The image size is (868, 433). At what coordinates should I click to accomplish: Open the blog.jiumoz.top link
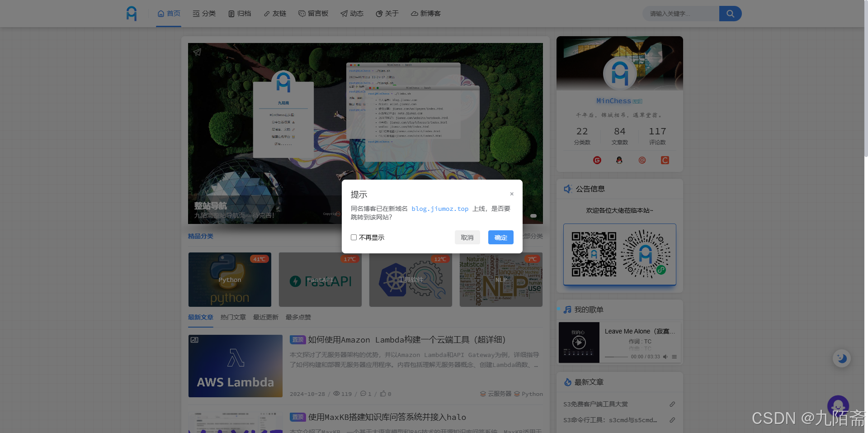coord(440,209)
